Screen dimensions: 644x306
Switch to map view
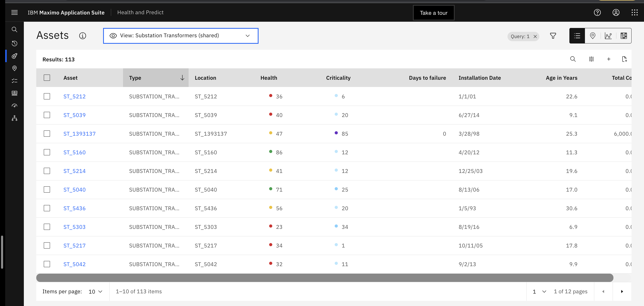pyautogui.click(x=593, y=36)
